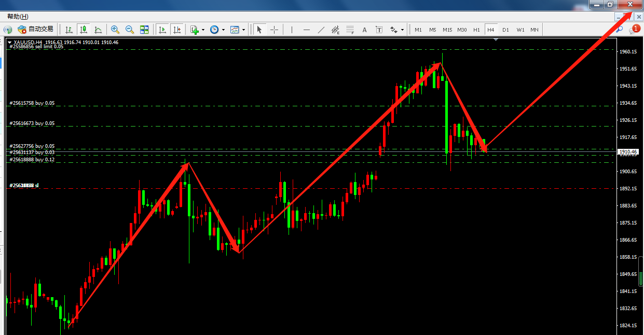Minimize the inner chart window
This screenshot has width=644, height=335.
click(x=619, y=17)
